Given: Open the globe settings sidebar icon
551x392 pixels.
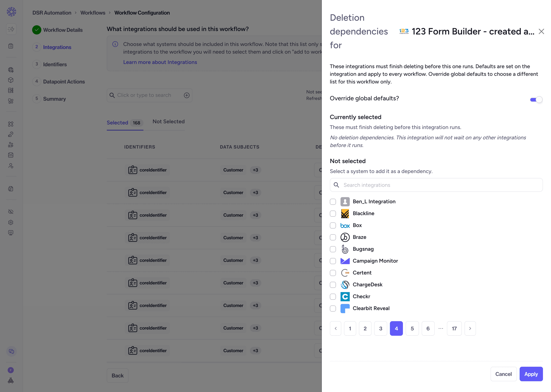Looking at the screenshot, I should coord(11,70).
